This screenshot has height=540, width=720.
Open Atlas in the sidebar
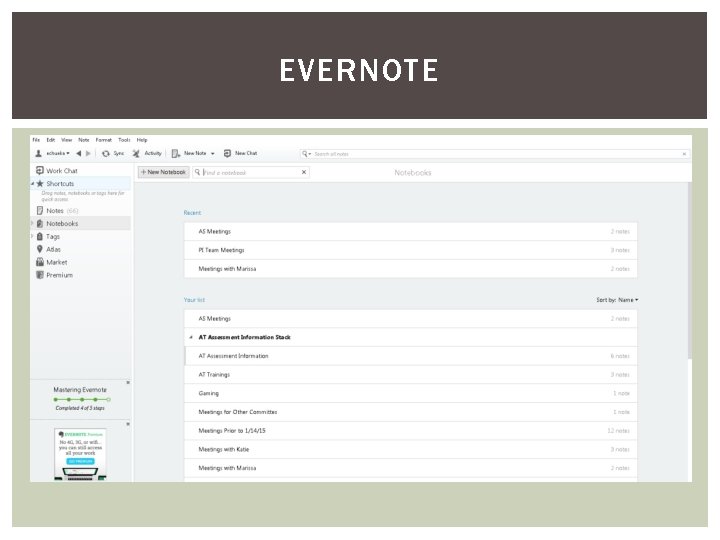click(49, 249)
